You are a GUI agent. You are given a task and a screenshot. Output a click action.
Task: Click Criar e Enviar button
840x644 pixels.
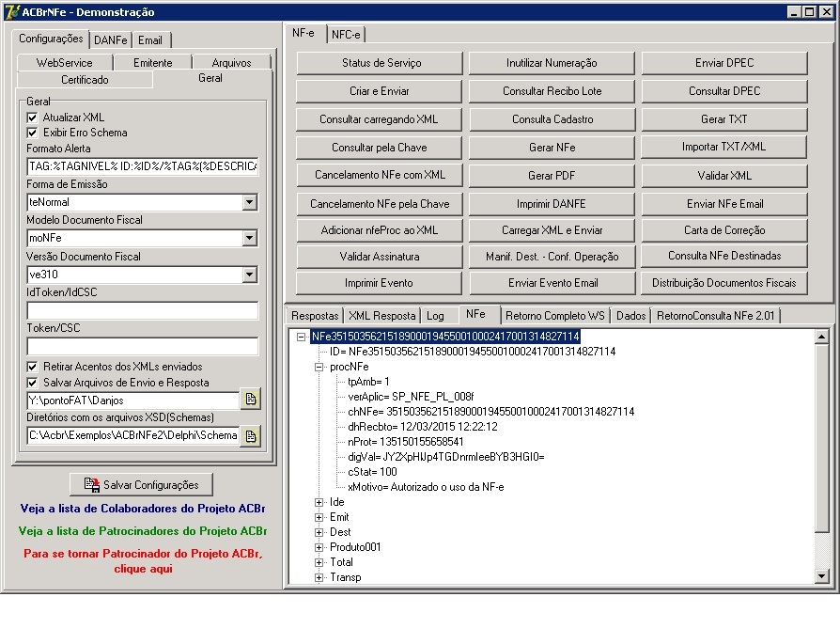coord(380,91)
